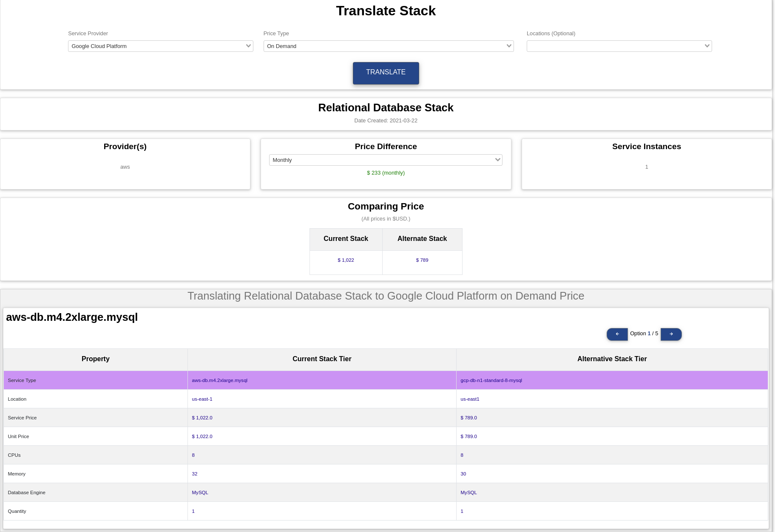Click the Date Created: 2021-03-22 text
The height and width of the screenshot is (532, 775).
(x=386, y=121)
